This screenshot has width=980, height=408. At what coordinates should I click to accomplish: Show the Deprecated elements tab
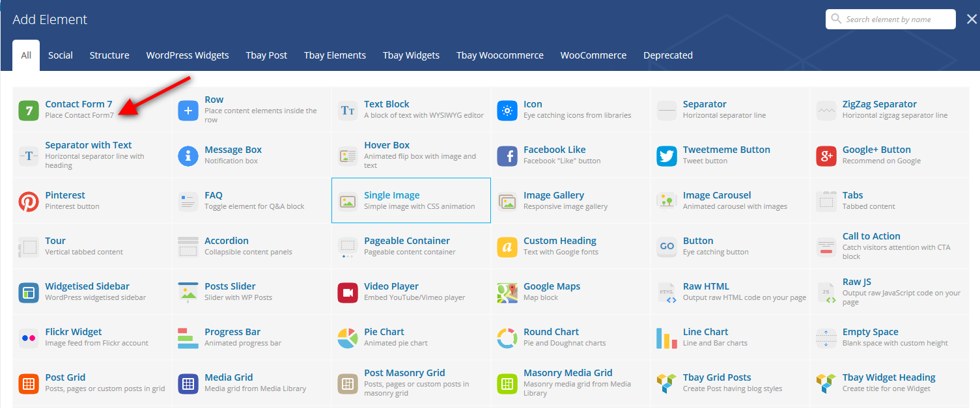(x=667, y=55)
